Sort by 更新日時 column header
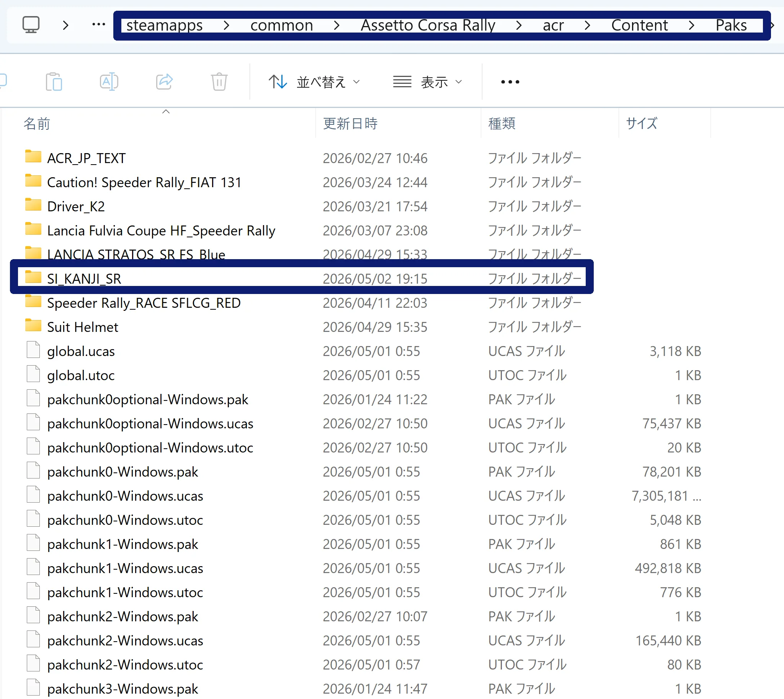Screen dimensions: 784x699 pyautogui.click(x=350, y=124)
